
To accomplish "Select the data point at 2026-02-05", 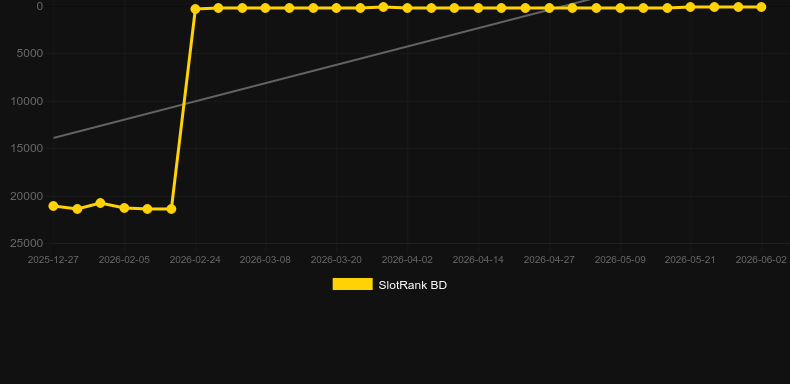I will [x=124, y=208].
